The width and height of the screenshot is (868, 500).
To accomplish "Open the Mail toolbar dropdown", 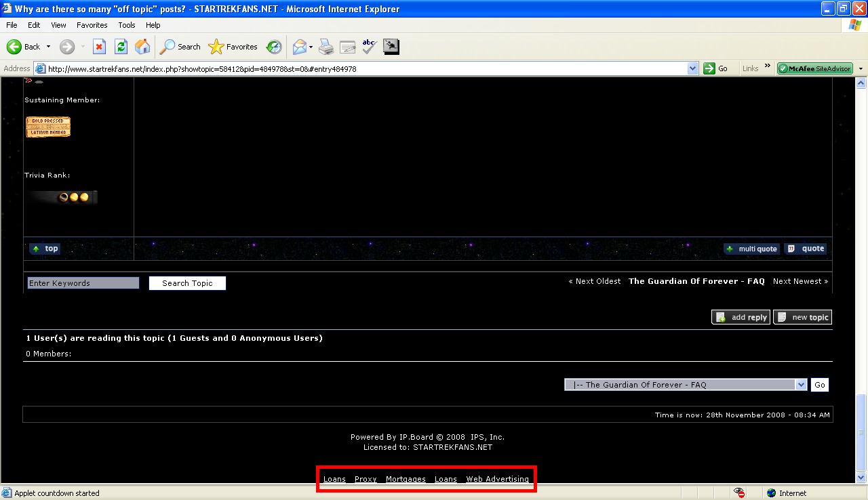I will click(311, 47).
